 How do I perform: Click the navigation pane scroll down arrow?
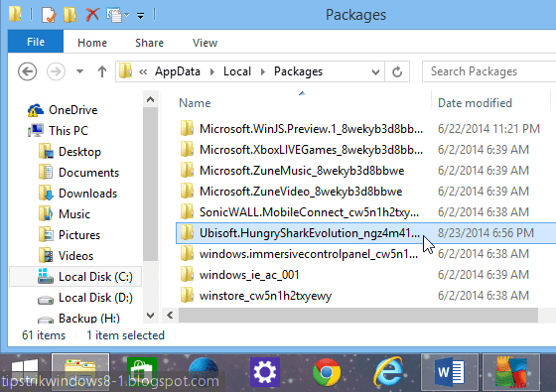click(150, 316)
